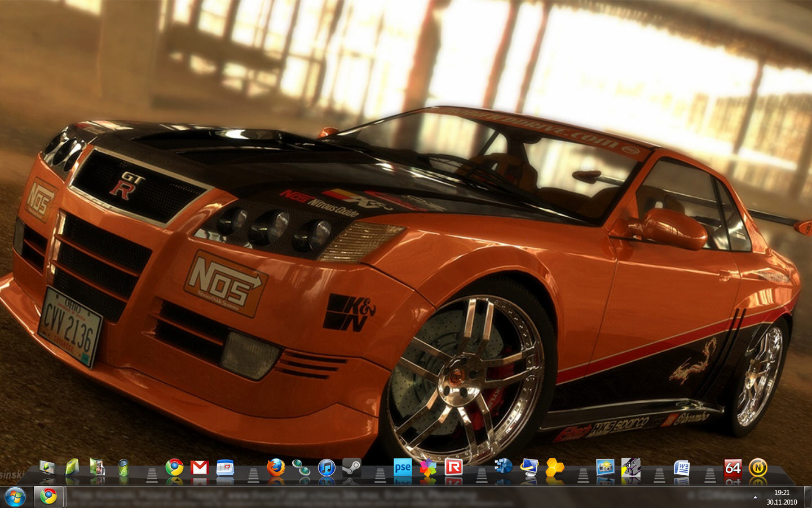Open the blue disc tool dock icon

click(503, 467)
